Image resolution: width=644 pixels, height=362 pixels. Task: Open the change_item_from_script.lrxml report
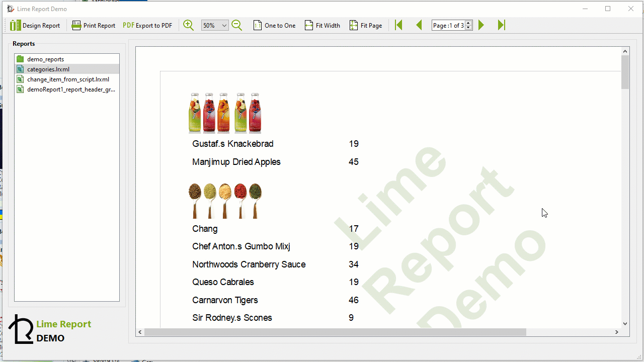[x=67, y=79]
